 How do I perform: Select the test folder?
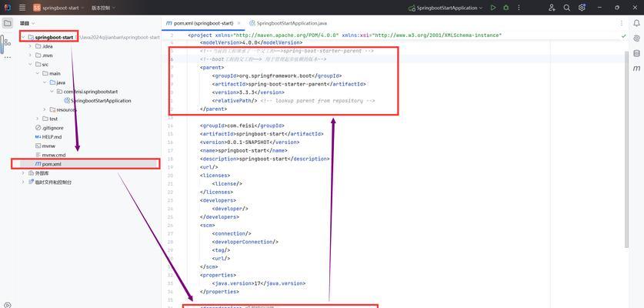[50, 119]
